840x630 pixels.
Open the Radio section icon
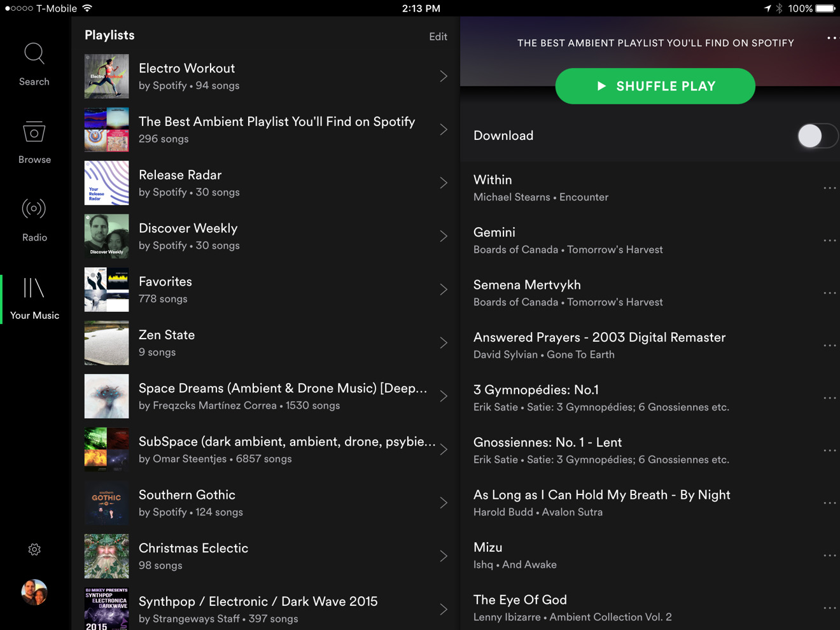(34, 209)
